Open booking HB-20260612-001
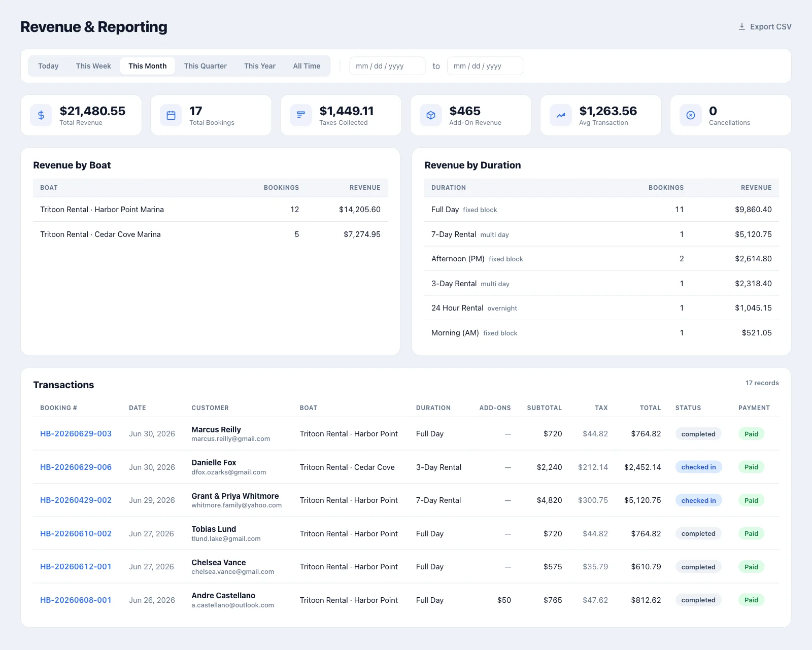The image size is (812, 650). 76,567
